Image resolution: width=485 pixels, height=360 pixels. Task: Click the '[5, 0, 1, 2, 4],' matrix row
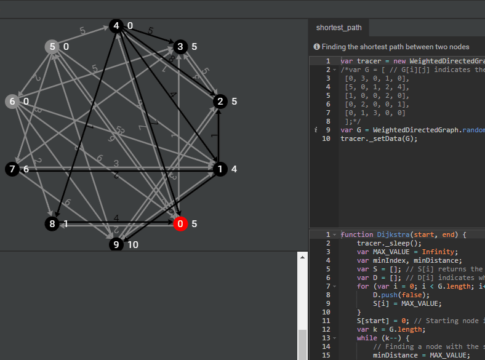coord(377,87)
